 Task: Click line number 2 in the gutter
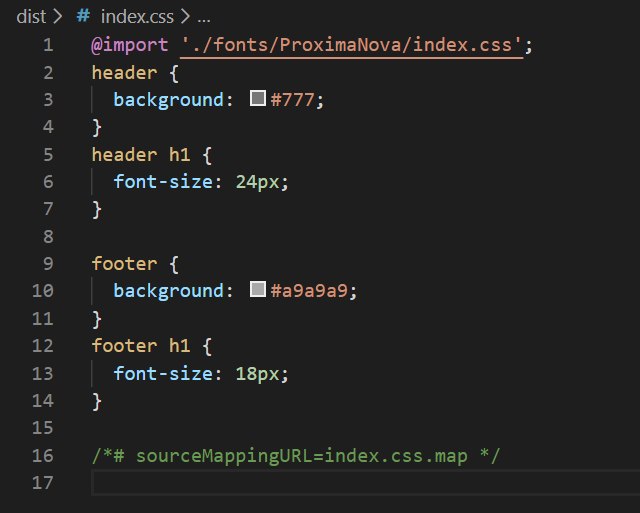(48, 73)
